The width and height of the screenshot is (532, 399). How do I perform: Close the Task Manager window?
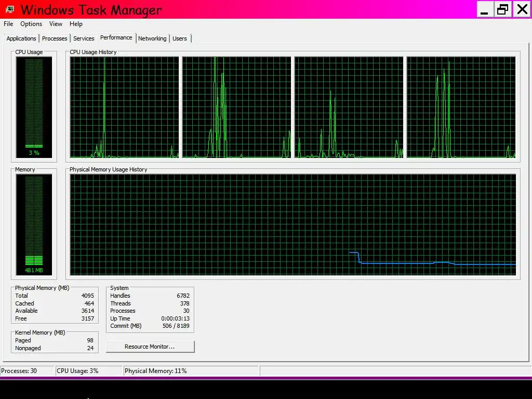click(x=522, y=9)
